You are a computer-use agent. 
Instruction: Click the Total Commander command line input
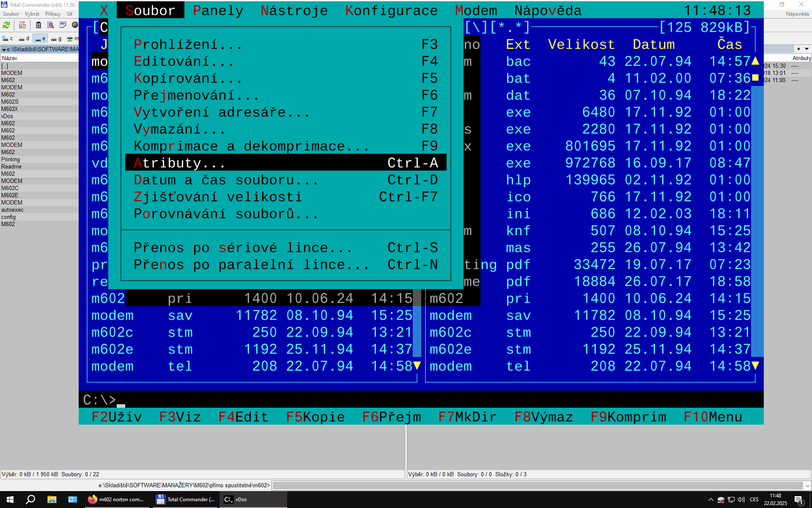tap(537, 486)
